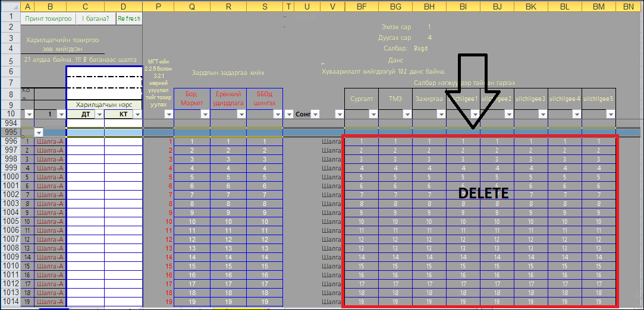Click the Принт тохиргоо button
Viewport: 644px width, 310px height.
click(48, 18)
